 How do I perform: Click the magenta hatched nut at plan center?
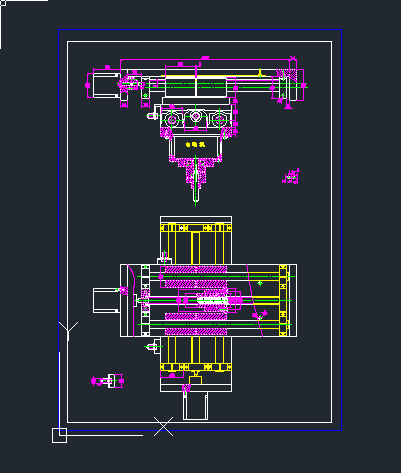[211, 300]
